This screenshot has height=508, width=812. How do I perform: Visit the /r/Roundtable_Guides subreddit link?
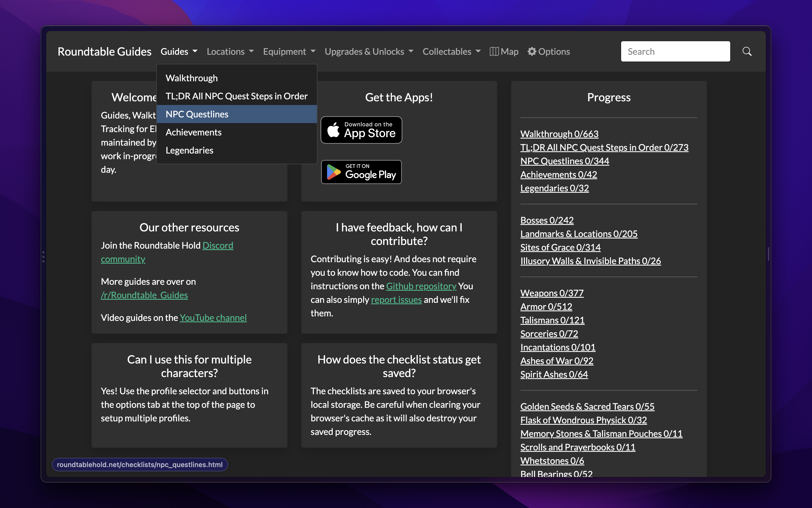144,295
